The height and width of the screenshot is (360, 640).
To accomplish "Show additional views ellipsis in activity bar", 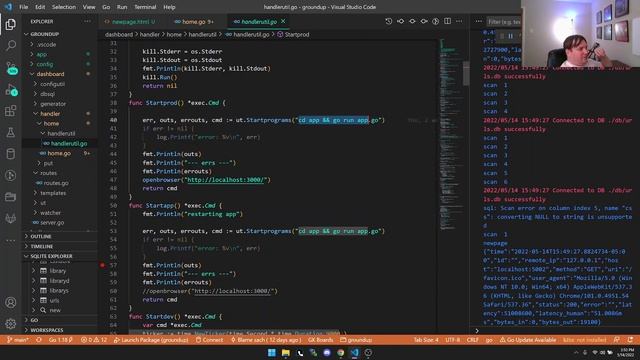I will [x=11, y=240].
